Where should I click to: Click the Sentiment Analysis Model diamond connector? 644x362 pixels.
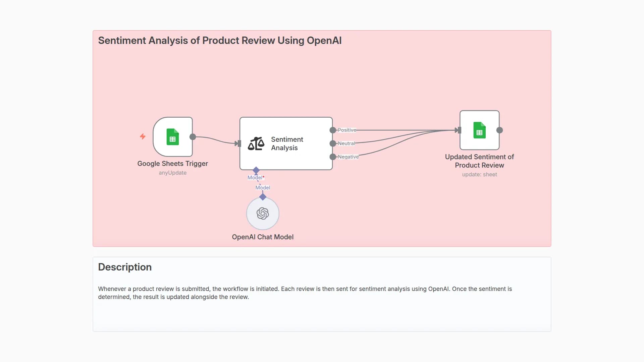(x=256, y=170)
